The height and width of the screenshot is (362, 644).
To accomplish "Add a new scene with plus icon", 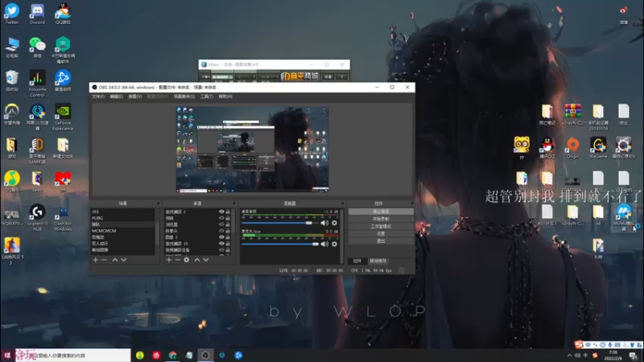I will tap(95, 260).
